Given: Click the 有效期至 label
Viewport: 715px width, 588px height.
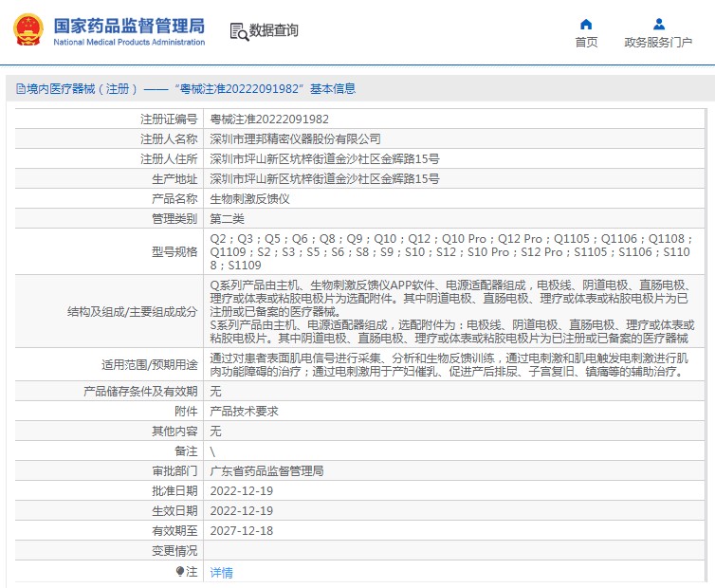Looking at the screenshot, I should [174, 531].
